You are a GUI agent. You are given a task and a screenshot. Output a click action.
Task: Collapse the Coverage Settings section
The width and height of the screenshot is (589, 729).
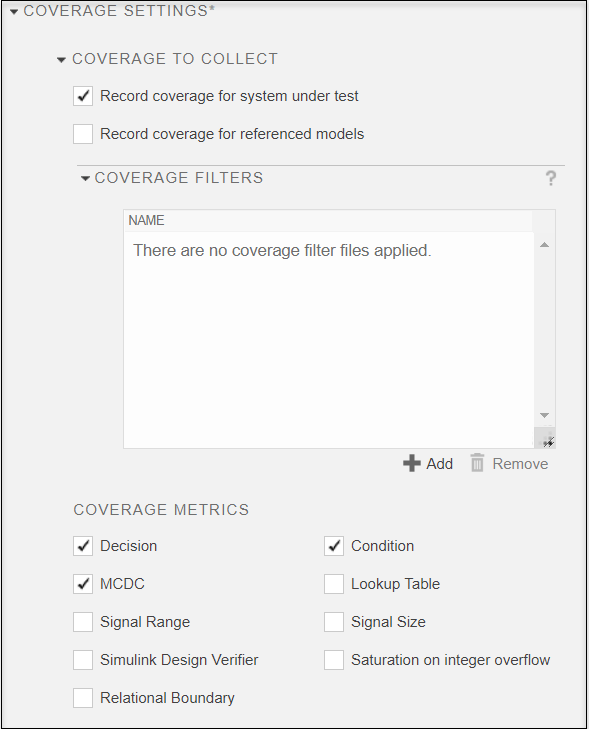coord(13,12)
